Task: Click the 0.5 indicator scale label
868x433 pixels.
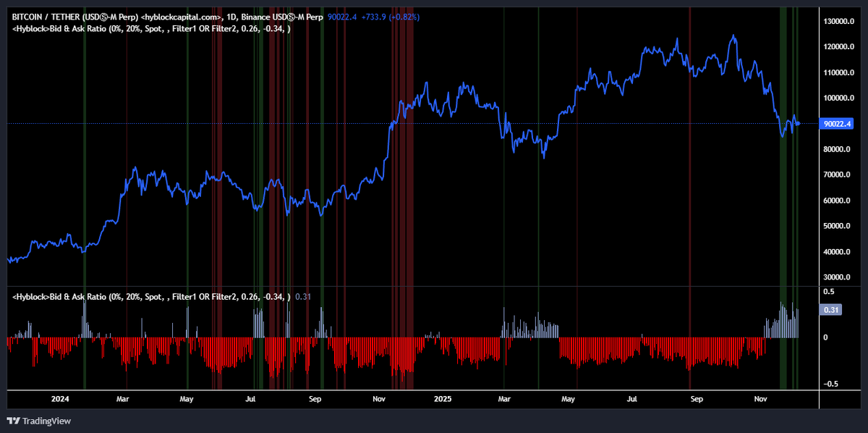Action: point(830,291)
